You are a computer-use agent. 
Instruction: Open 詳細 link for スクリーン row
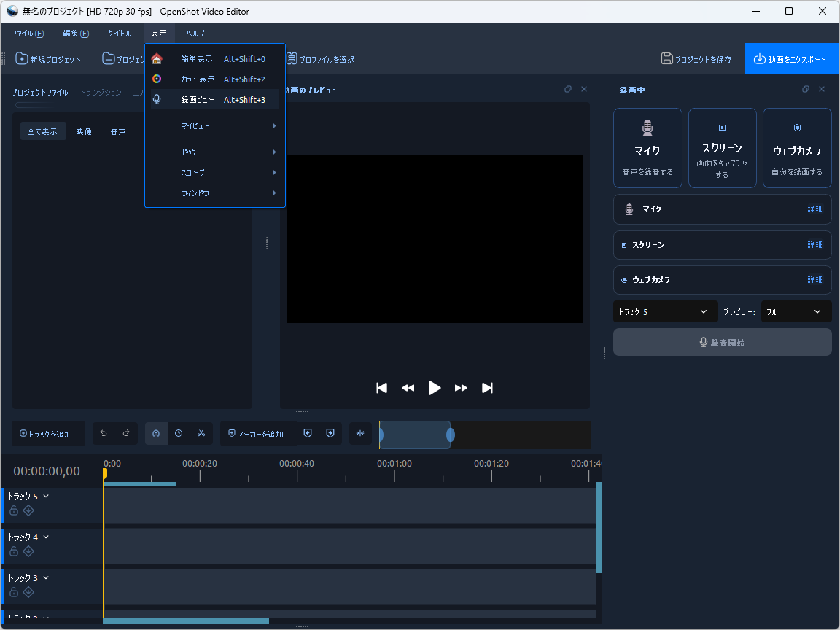(x=814, y=245)
